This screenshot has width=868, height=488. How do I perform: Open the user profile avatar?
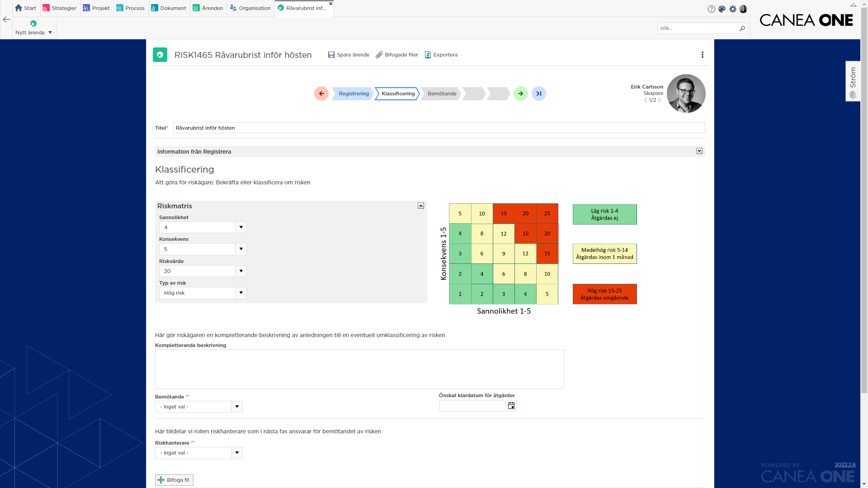click(x=744, y=9)
